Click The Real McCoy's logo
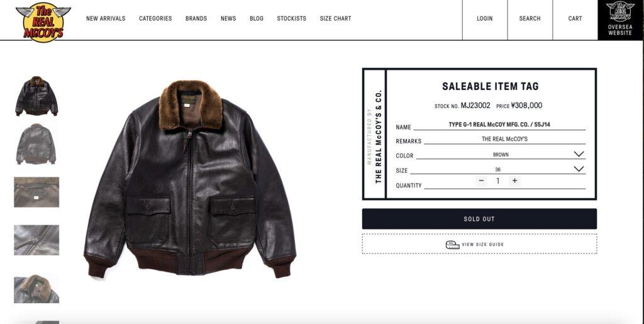The width and height of the screenshot is (644, 324). 43,22
